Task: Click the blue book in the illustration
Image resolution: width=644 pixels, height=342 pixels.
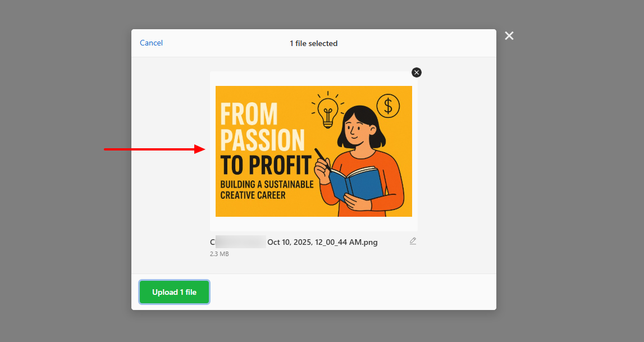Action: tap(355, 184)
